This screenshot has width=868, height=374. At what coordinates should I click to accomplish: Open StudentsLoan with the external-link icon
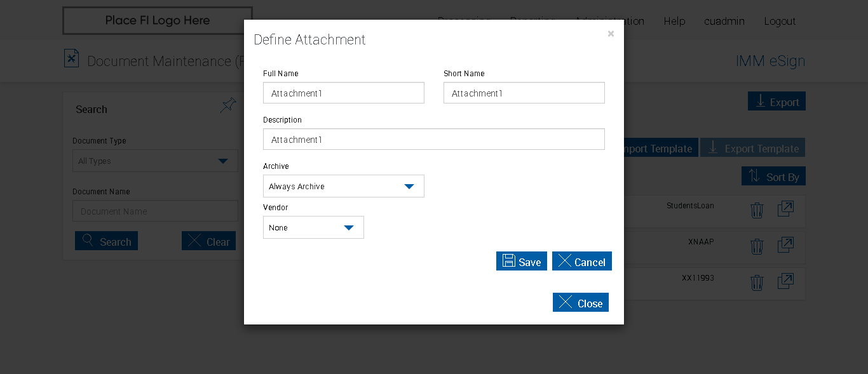click(785, 209)
